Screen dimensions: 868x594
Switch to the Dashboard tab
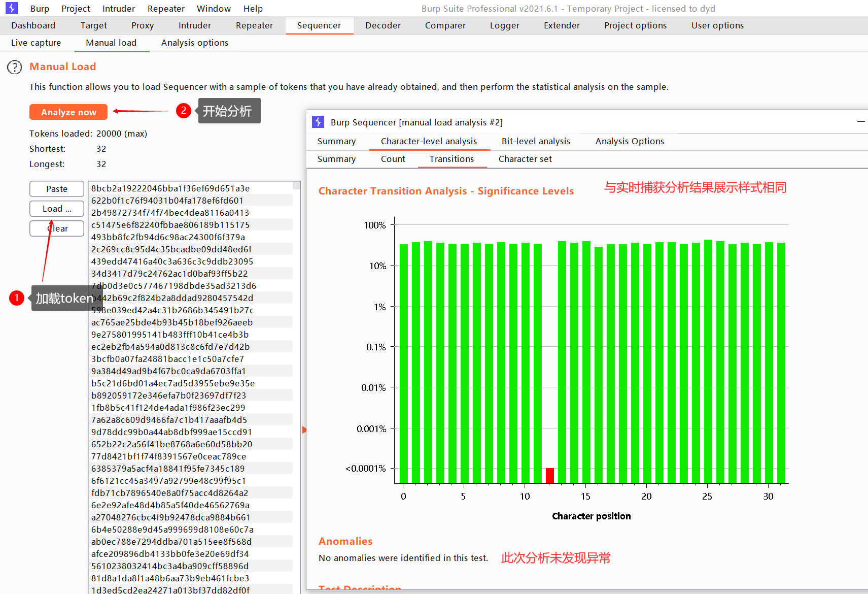[33, 25]
